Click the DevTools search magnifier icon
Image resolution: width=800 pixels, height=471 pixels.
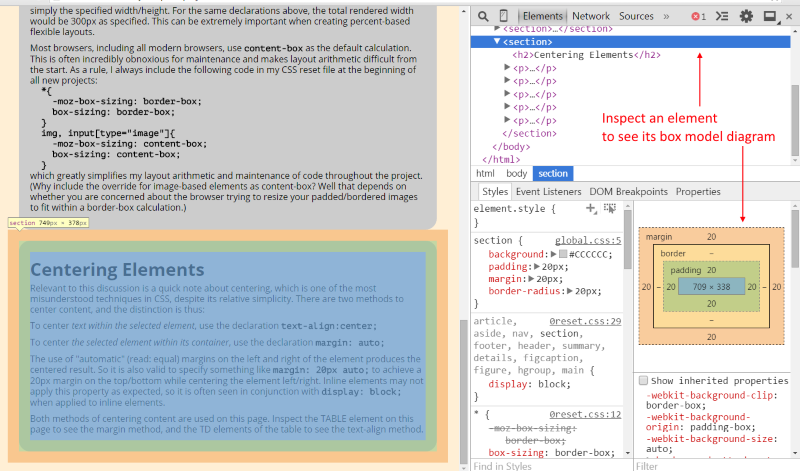[x=483, y=16]
